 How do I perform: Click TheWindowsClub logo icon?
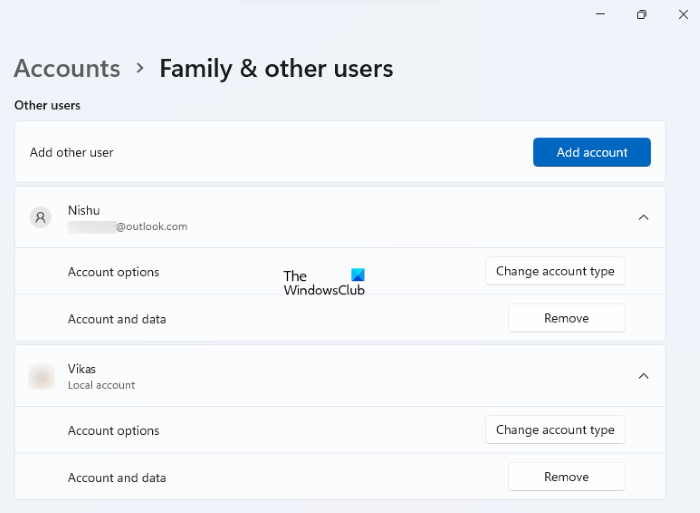click(x=358, y=276)
